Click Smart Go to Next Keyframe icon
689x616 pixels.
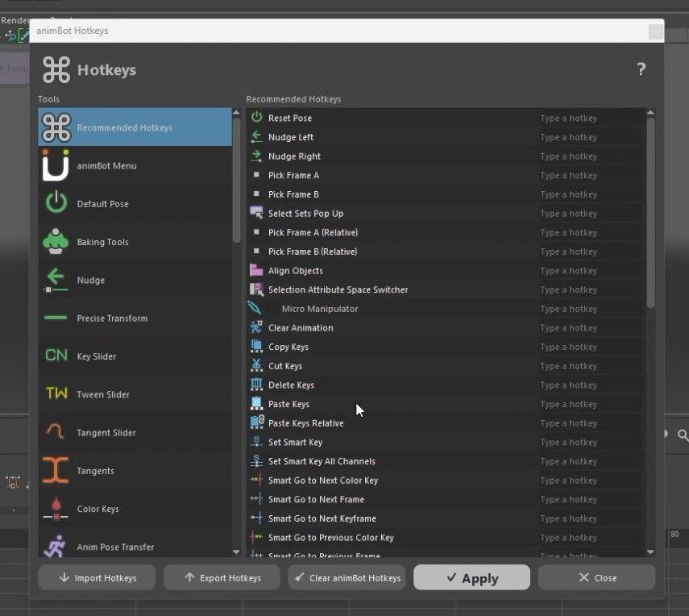(256, 518)
